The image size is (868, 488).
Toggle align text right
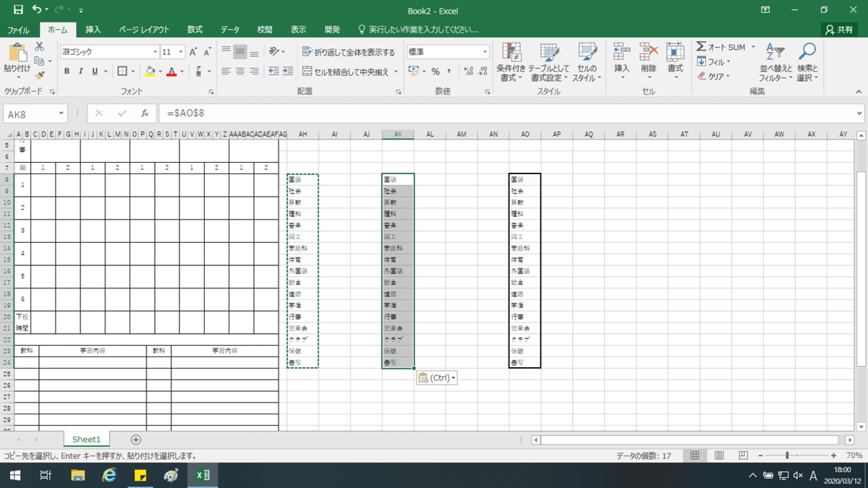254,72
